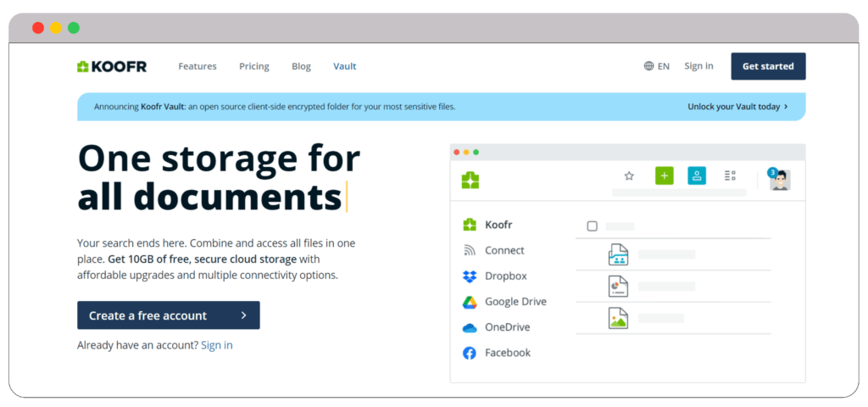Click the OneDrive cloud icon
This screenshot has width=868, height=407.
[x=470, y=327]
